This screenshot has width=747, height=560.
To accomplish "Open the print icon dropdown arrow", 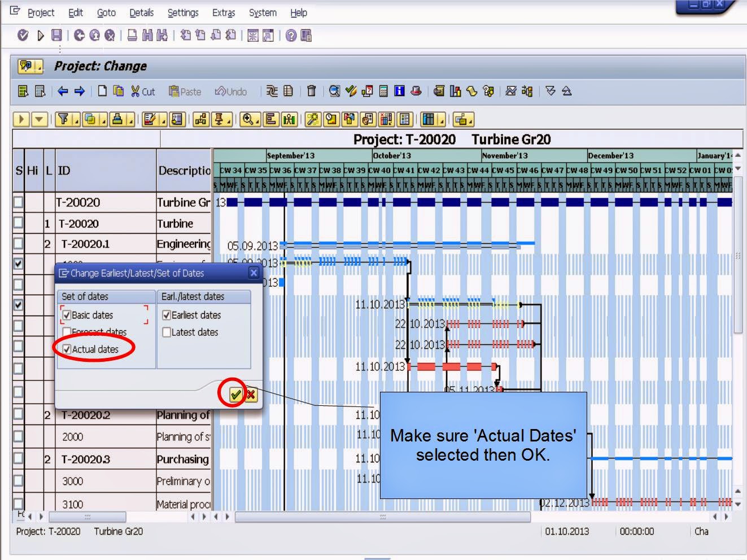I will tap(130, 122).
